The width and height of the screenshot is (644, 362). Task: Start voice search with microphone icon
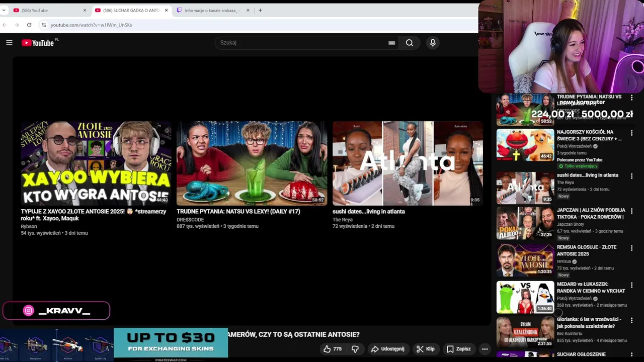[433, 43]
